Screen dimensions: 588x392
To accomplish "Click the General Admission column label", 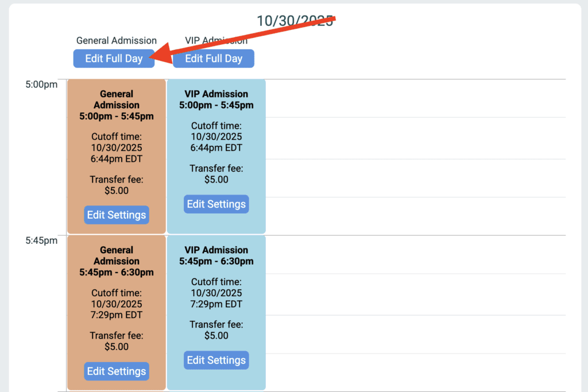I will 117,41.
